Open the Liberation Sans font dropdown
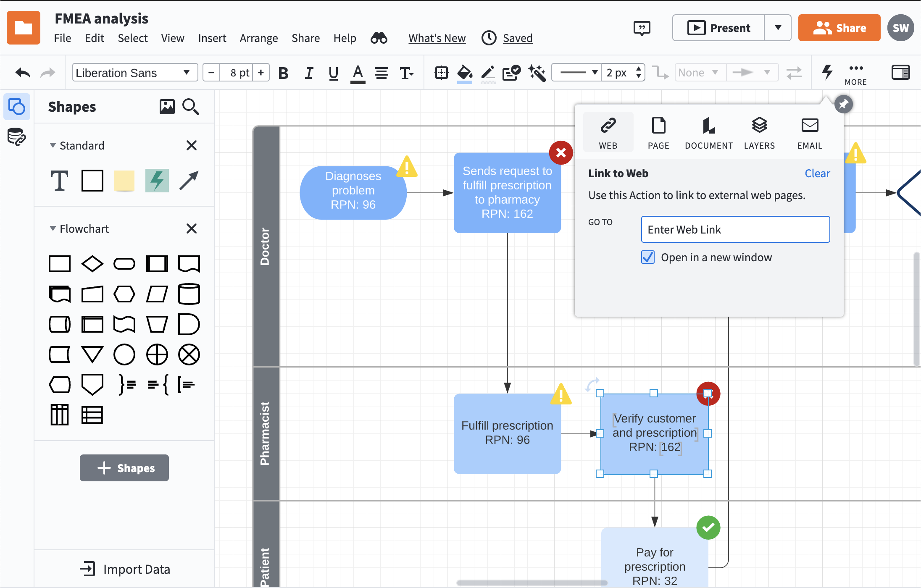This screenshot has width=921, height=588. coord(135,73)
